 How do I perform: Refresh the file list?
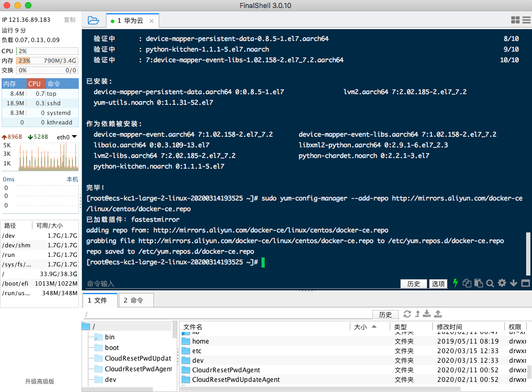[x=407, y=314]
